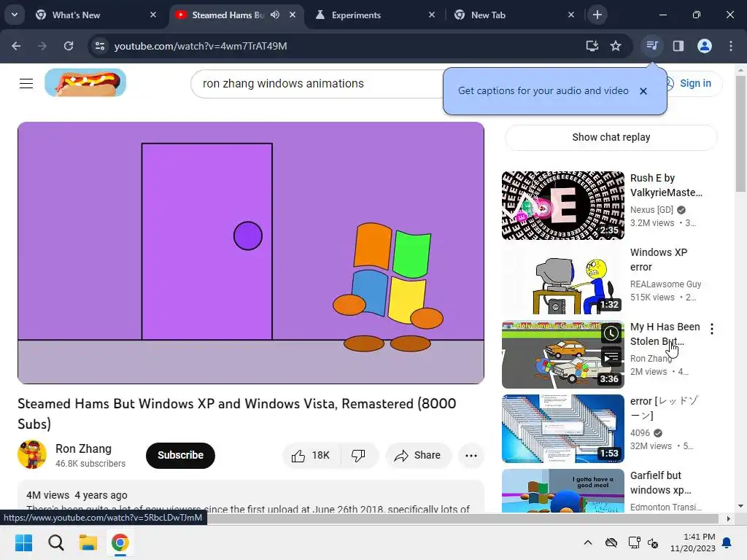Show chat replay
The width and height of the screenshot is (747, 560).
pyautogui.click(x=611, y=137)
